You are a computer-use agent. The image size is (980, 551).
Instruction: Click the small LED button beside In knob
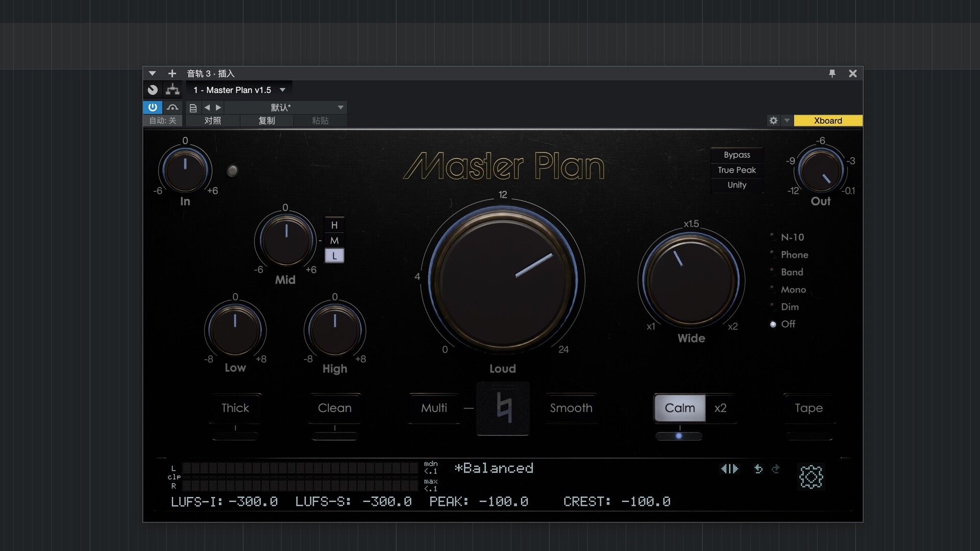pyautogui.click(x=232, y=170)
